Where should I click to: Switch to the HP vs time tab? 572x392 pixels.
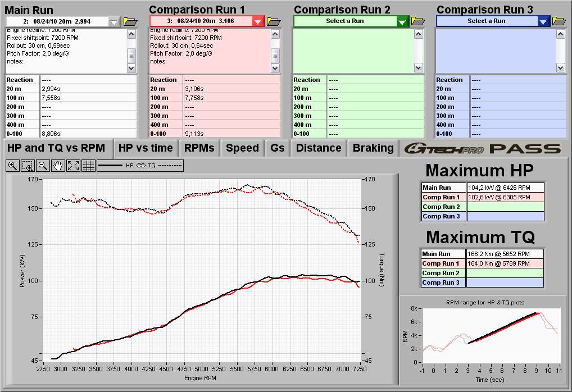coord(146,148)
